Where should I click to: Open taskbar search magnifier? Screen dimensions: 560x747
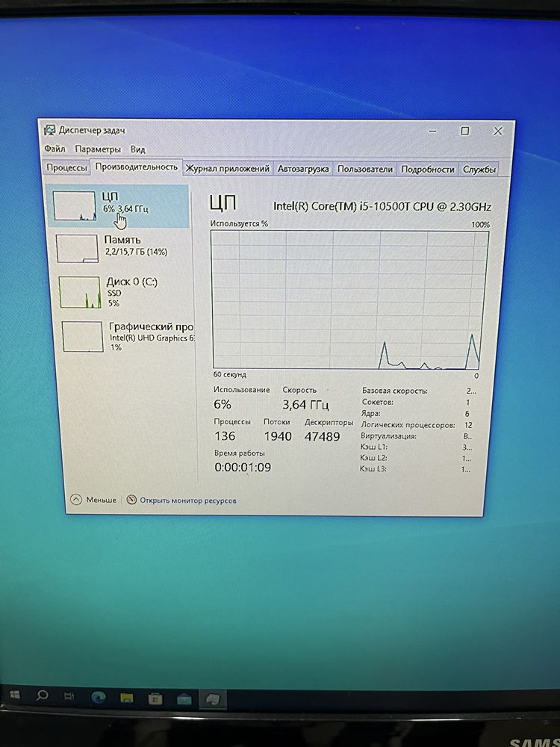[x=43, y=695]
